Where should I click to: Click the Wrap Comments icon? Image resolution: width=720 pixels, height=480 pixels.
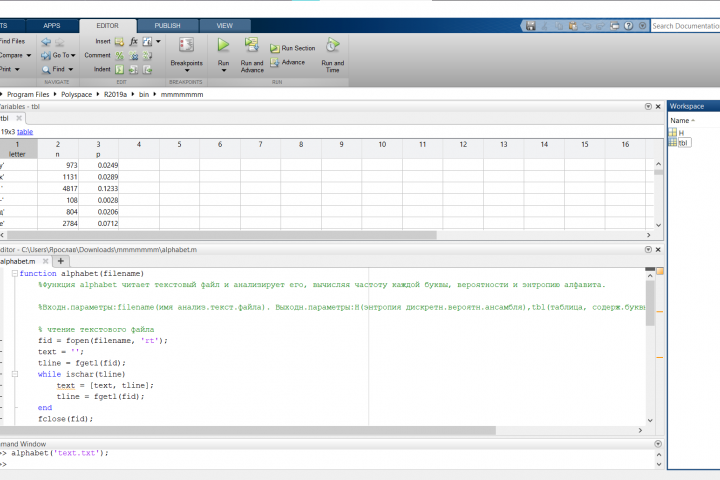[x=147, y=56]
